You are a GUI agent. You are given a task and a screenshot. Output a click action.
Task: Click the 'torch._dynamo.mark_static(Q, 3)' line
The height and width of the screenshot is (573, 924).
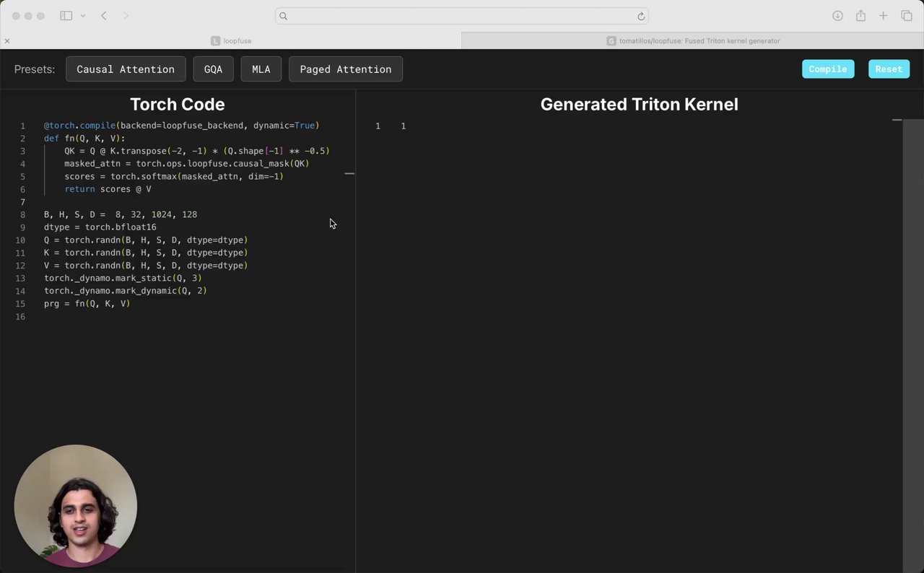pos(123,279)
